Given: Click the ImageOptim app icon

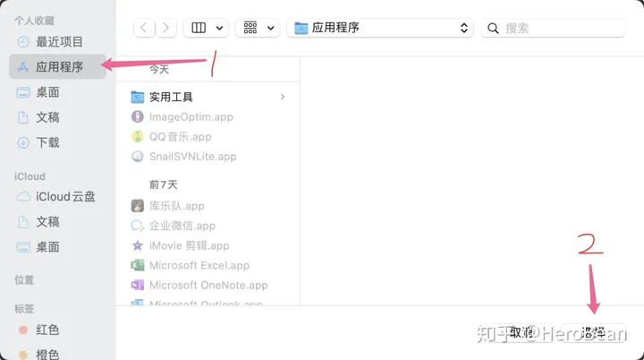Looking at the screenshot, I should pyautogui.click(x=137, y=116).
